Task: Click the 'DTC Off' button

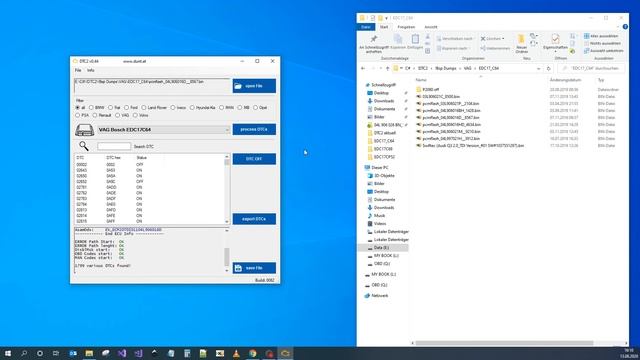Action: pyautogui.click(x=254, y=159)
